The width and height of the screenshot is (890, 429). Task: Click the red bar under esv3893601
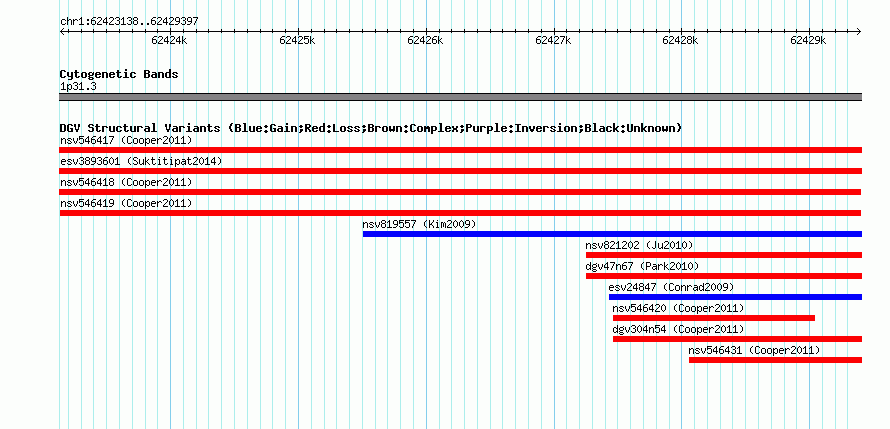point(460,171)
